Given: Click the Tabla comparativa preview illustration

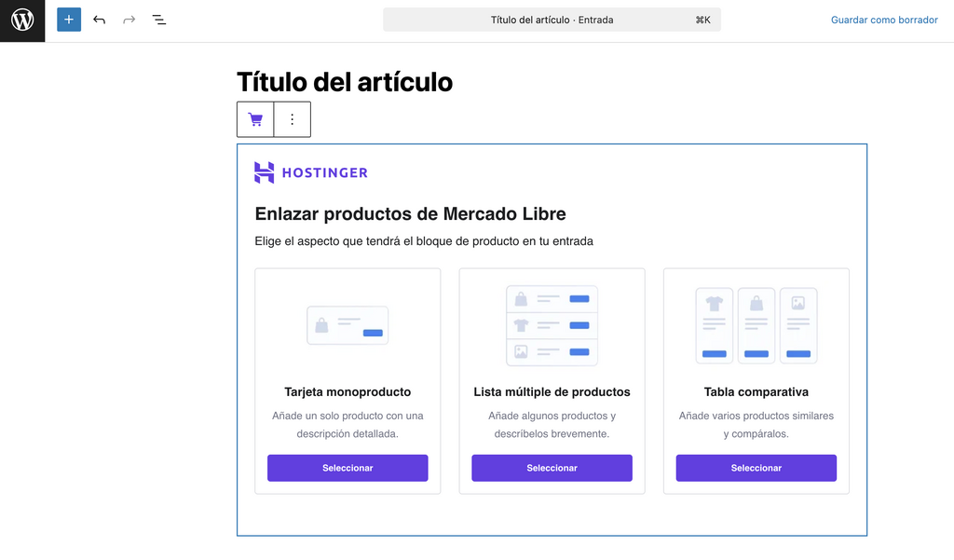Looking at the screenshot, I should point(756,325).
